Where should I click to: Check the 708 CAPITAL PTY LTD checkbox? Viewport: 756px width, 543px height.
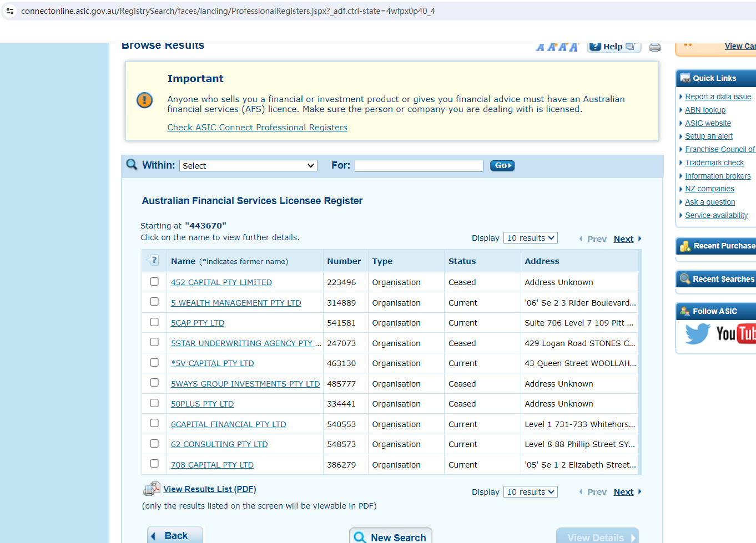[x=154, y=464]
